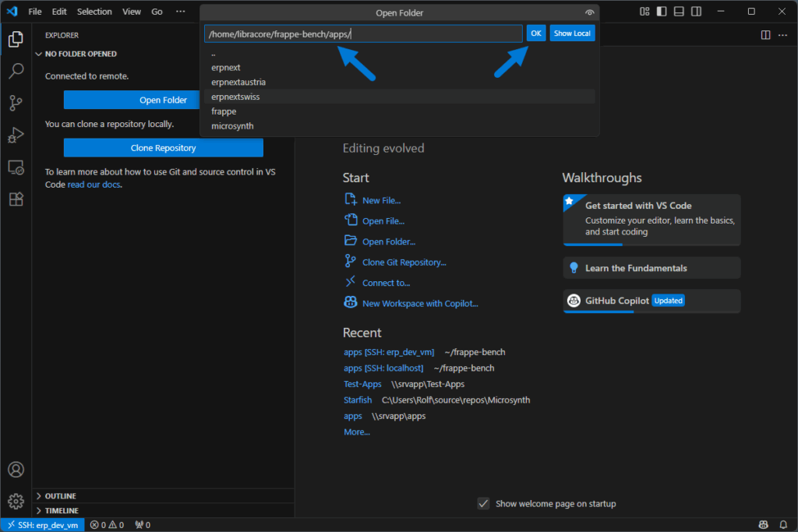
Task: Click Connect to... link
Action: [x=386, y=283]
